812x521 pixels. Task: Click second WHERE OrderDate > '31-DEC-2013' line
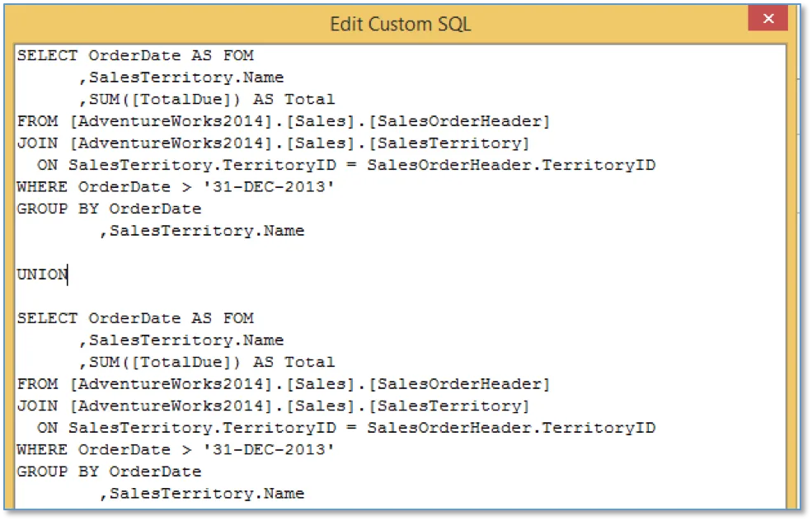point(176,449)
